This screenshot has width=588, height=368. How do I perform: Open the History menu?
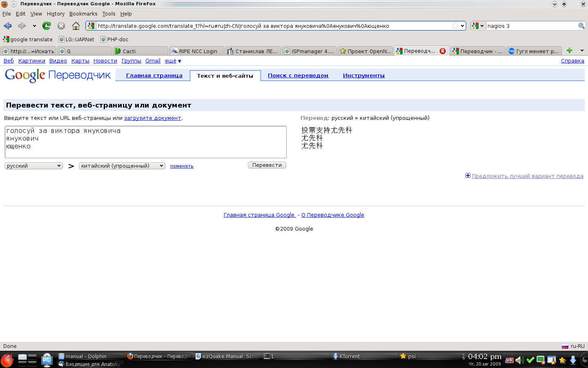[56, 13]
